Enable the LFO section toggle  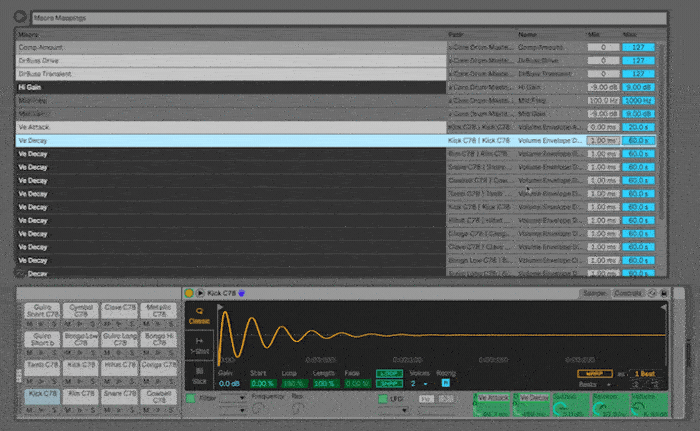383,398
